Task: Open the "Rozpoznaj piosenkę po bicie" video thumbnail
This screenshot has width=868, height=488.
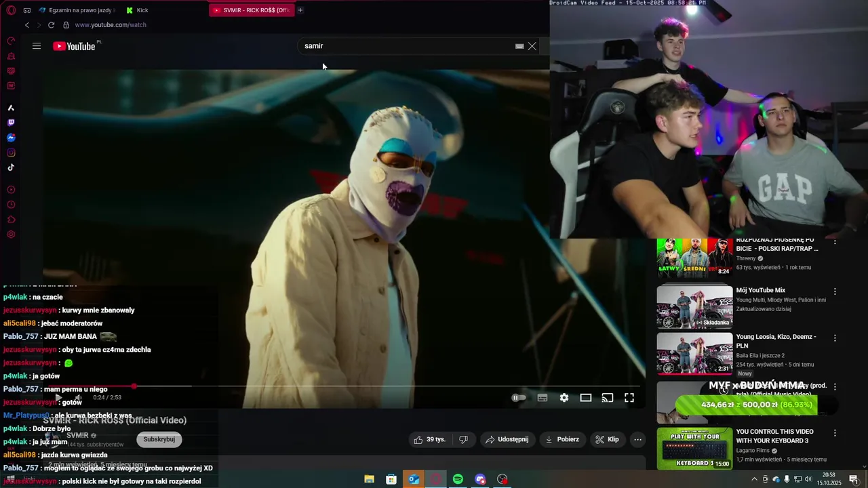Action: pos(694,258)
